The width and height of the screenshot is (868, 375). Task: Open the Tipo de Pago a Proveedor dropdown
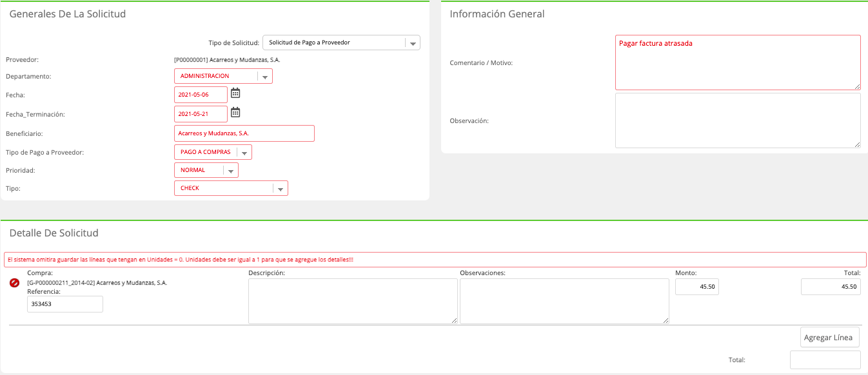pos(213,152)
